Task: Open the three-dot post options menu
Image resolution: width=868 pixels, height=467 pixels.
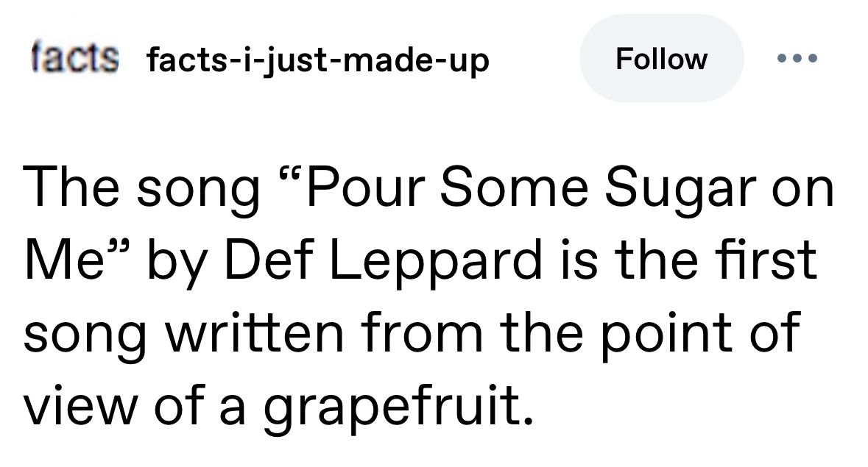Action: pyautogui.click(x=798, y=58)
